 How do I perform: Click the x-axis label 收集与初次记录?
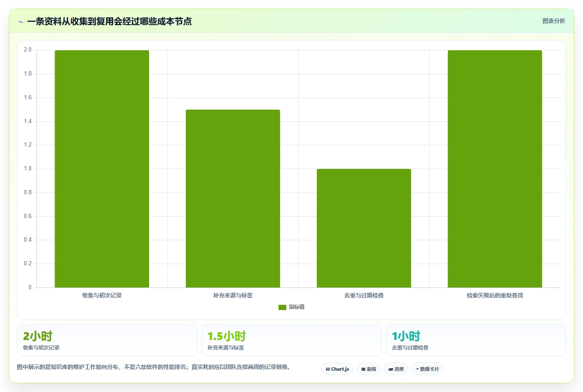click(102, 295)
